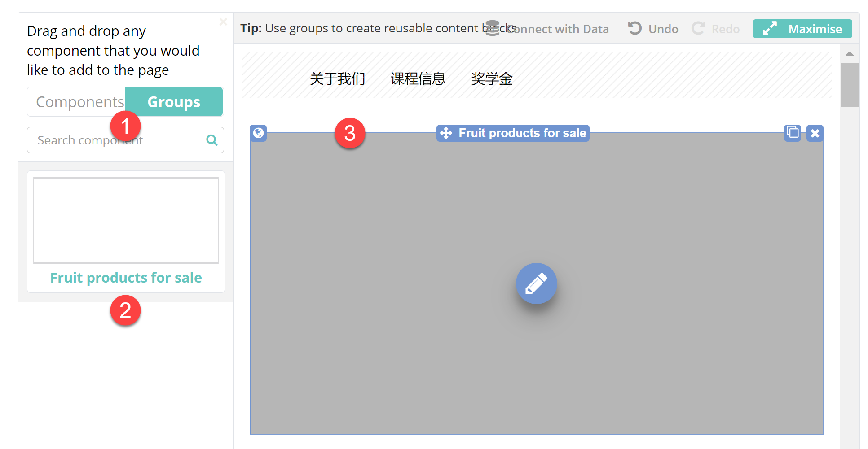Click the scrollbar up arrow
The width and height of the screenshot is (868, 449).
850,54
